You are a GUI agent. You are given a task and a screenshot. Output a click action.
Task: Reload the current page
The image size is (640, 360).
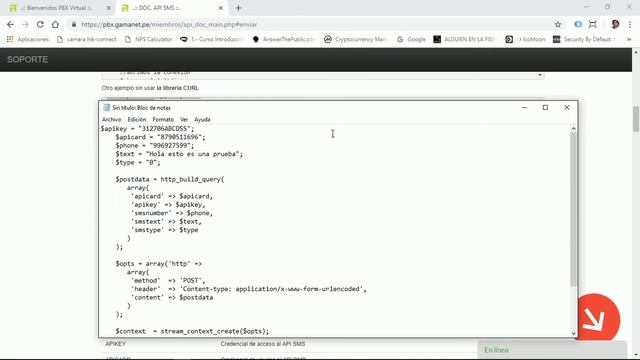pyautogui.click(x=40, y=24)
